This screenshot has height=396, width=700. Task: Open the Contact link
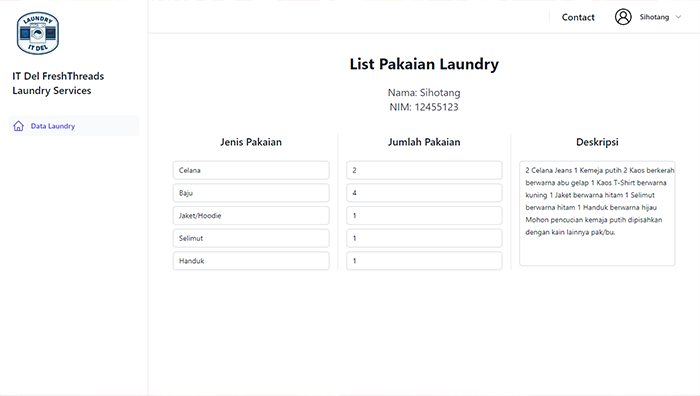[578, 17]
